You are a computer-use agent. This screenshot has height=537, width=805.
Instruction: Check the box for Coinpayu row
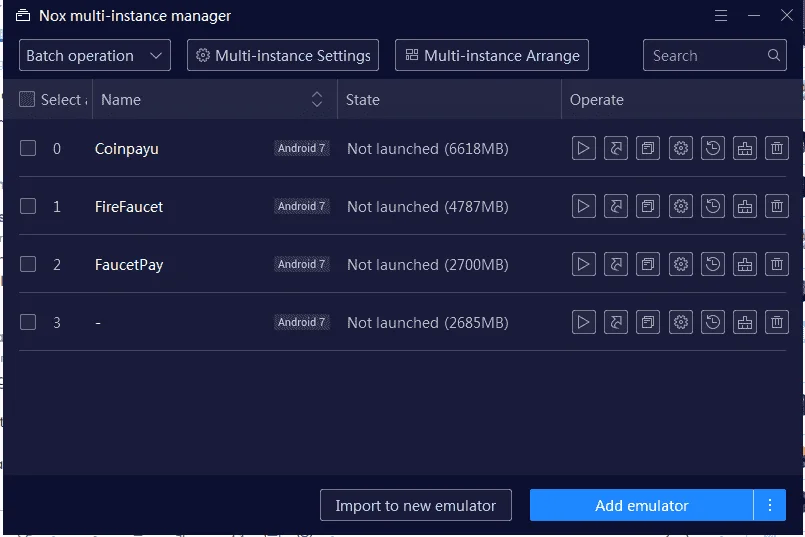point(28,148)
